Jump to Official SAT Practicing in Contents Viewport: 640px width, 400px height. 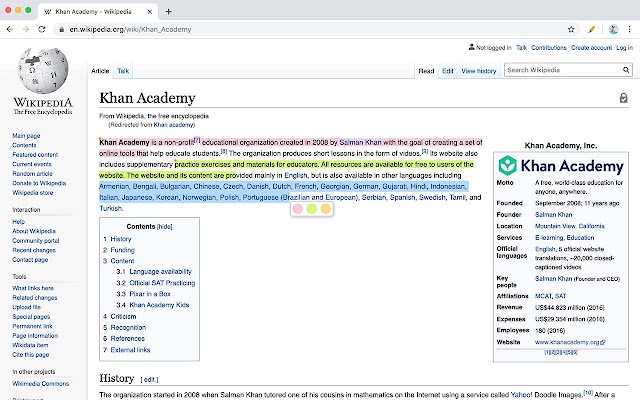(x=162, y=283)
